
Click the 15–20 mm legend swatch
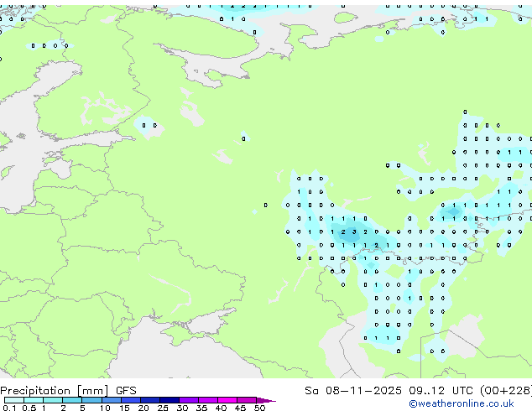pos(130,400)
